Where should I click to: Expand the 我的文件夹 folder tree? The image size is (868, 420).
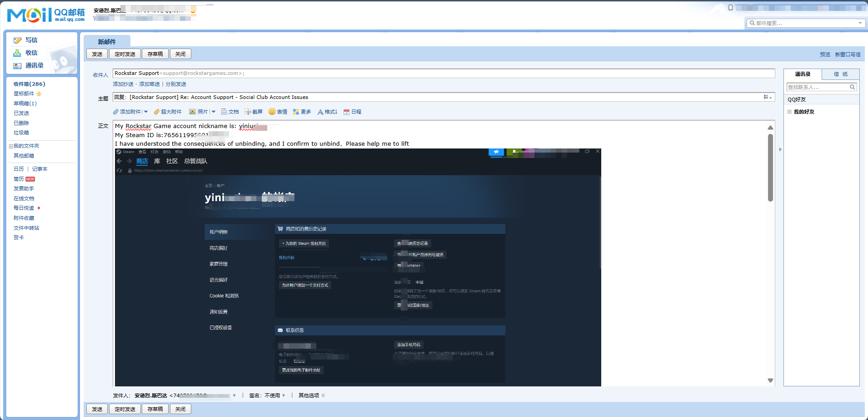(11, 146)
